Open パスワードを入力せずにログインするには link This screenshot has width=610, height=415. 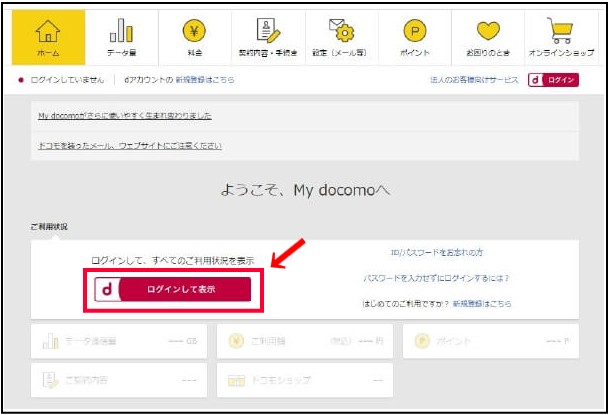click(436, 278)
